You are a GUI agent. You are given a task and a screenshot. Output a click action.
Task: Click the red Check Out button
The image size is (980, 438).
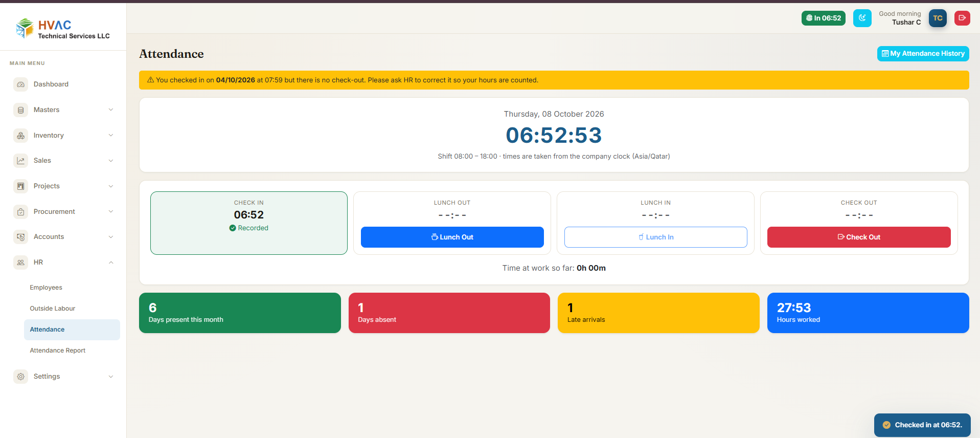point(859,237)
